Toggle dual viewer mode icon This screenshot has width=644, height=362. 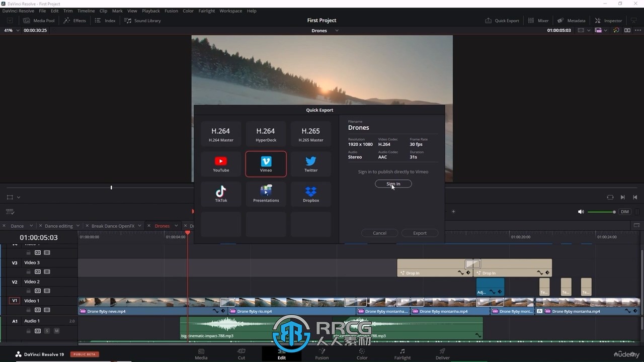pos(627,31)
